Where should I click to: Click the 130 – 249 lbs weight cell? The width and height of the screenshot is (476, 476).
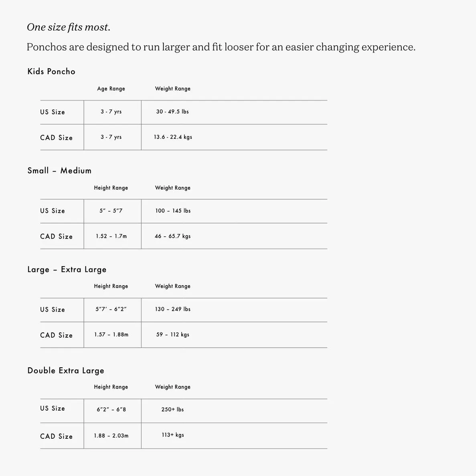click(173, 309)
